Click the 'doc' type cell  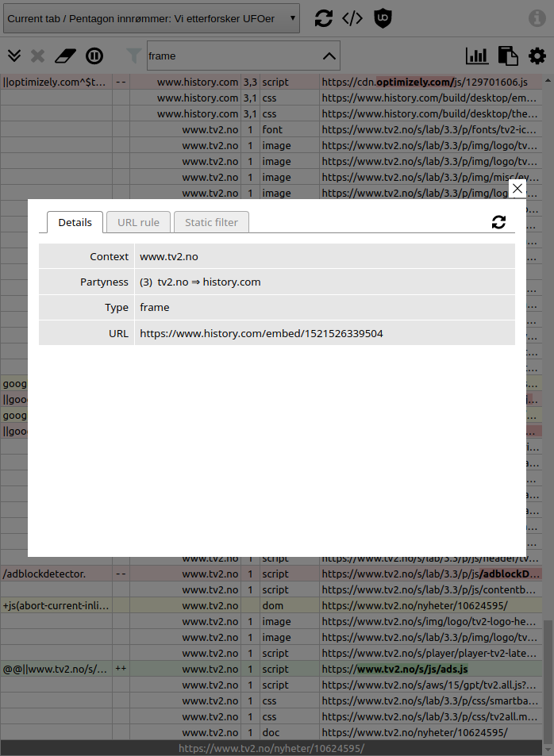(290, 733)
